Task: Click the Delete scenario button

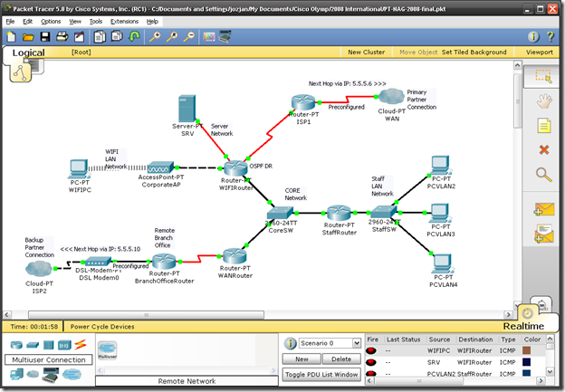Action: click(341, 359)
